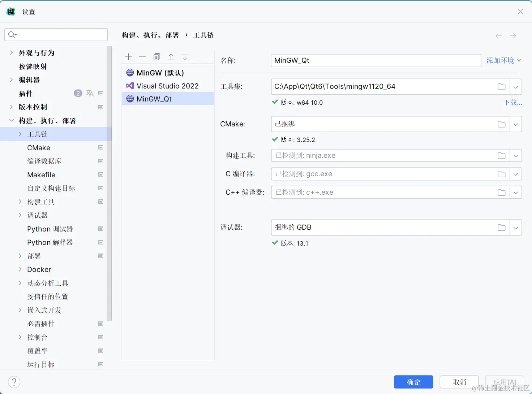Open the 添加环境 dropdown

pos(503,60)
